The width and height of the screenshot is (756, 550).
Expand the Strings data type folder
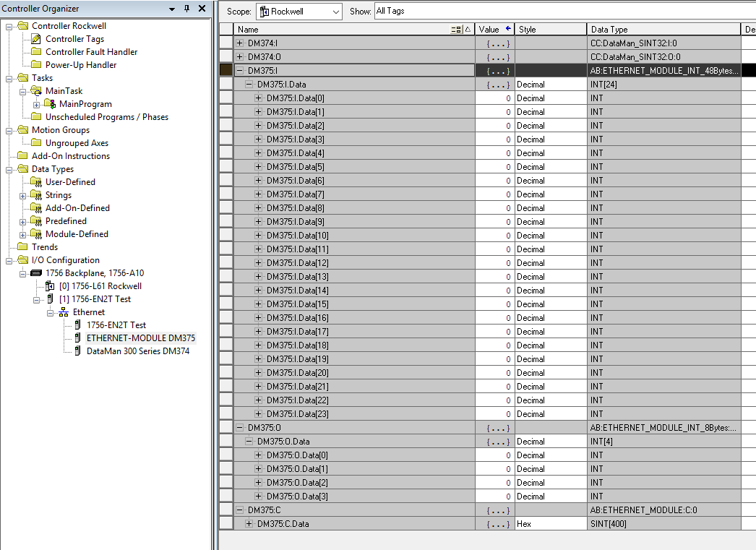(23, 195)
